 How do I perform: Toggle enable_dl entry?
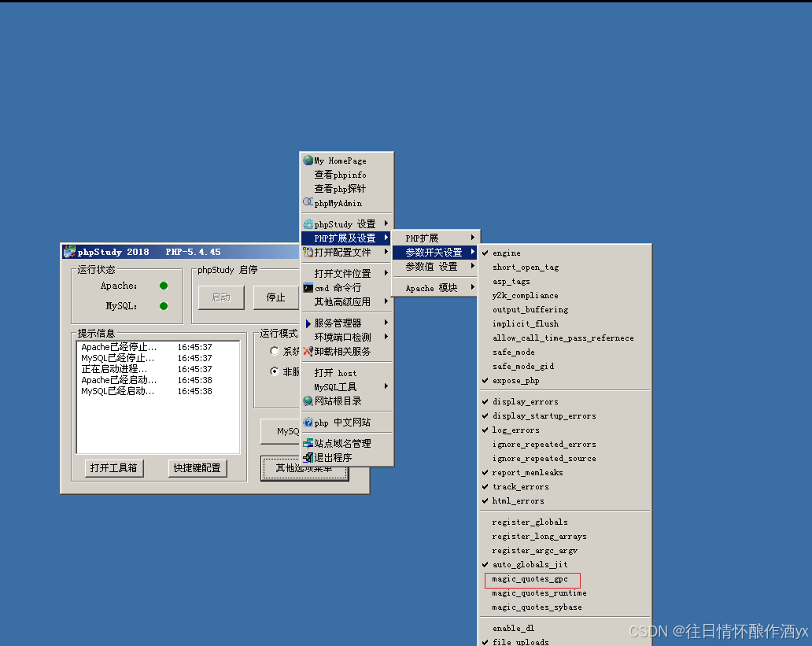tap(564, 628)
